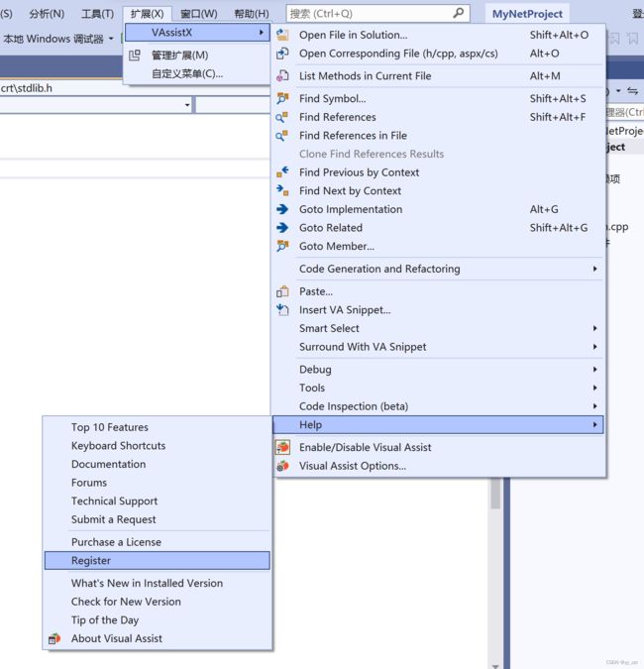The width and height of the screenshot is (644, 669).
Task: Click the scrollbar down arrow
Action: tap(495, 665)
